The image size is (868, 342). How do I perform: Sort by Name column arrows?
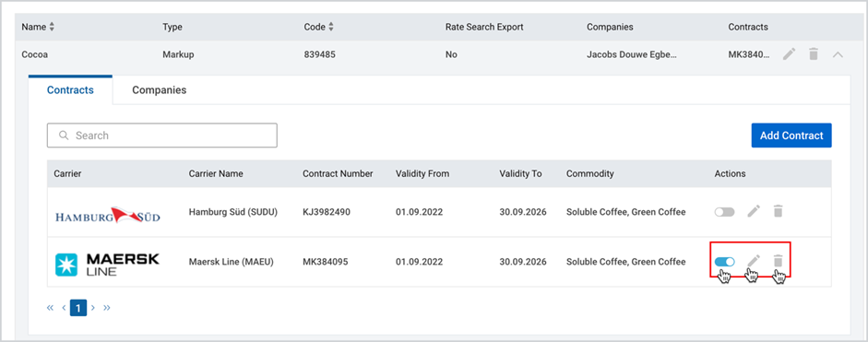coord(53,27)
